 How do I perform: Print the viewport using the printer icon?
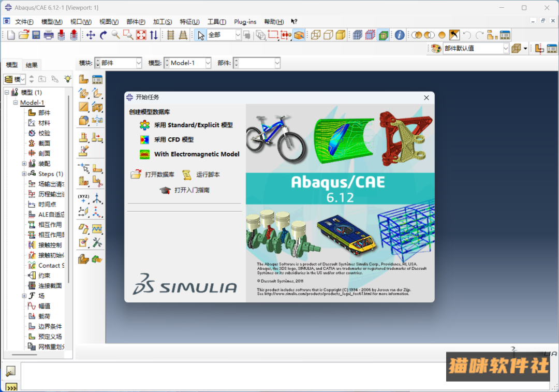[x=49, y=35]
